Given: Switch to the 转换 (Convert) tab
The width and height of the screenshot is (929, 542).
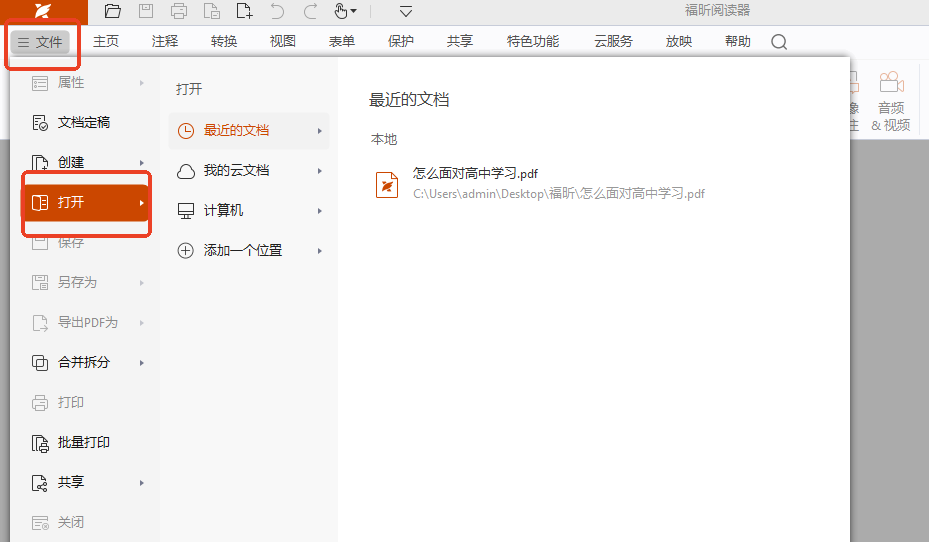Looking at the screenshot, I should [224, 42].
